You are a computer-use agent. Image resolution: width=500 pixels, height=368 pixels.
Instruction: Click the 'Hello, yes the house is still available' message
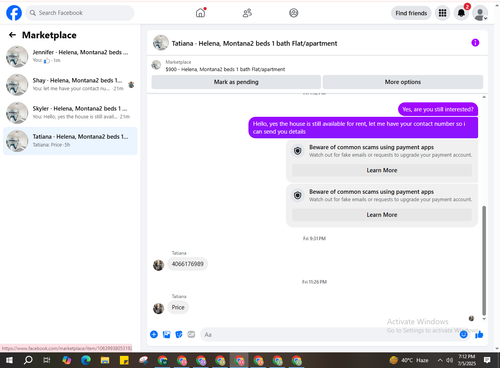click(x=363, y=128)
